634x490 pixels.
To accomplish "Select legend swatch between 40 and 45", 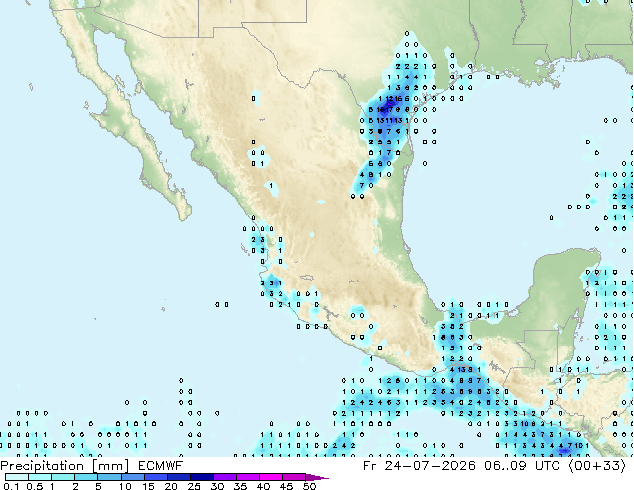I will coord(271,477).
